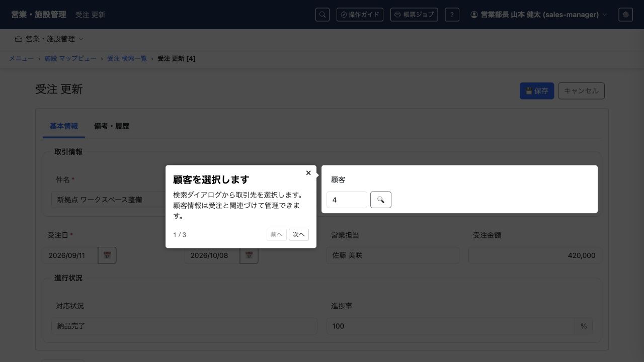Click the 営業担当 field 佐藤 美咲

(x=393, y=255)
